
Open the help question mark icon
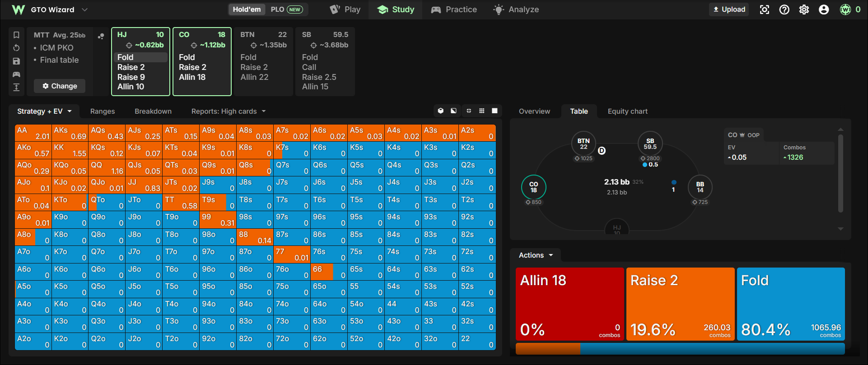[x=784, y=9]
